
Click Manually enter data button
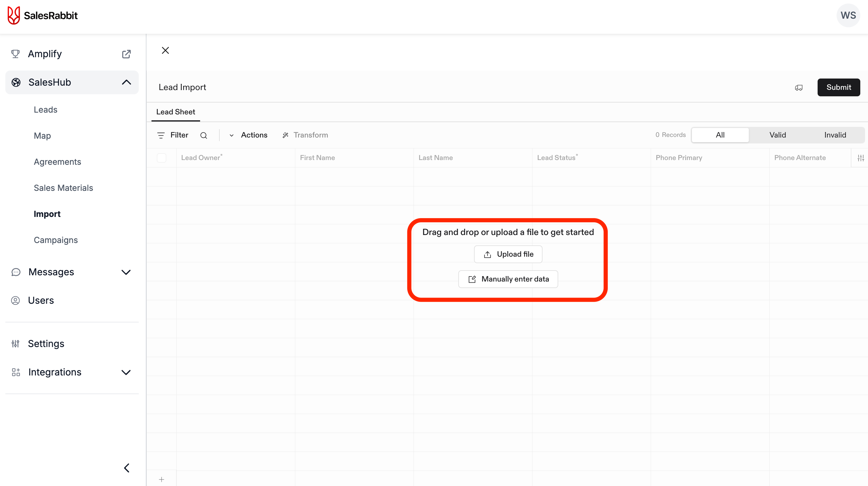(x=508, y=279)
